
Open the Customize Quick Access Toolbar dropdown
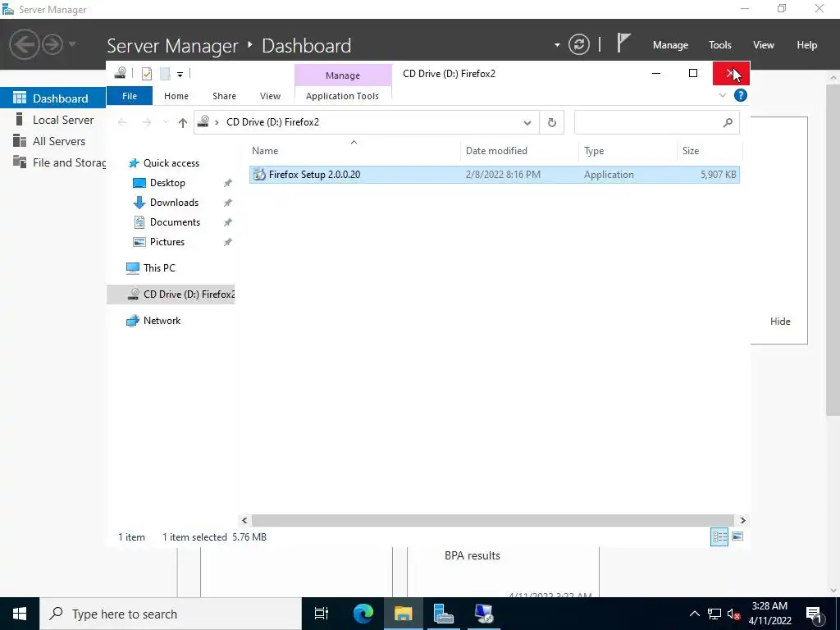click(x=180, y=75)
